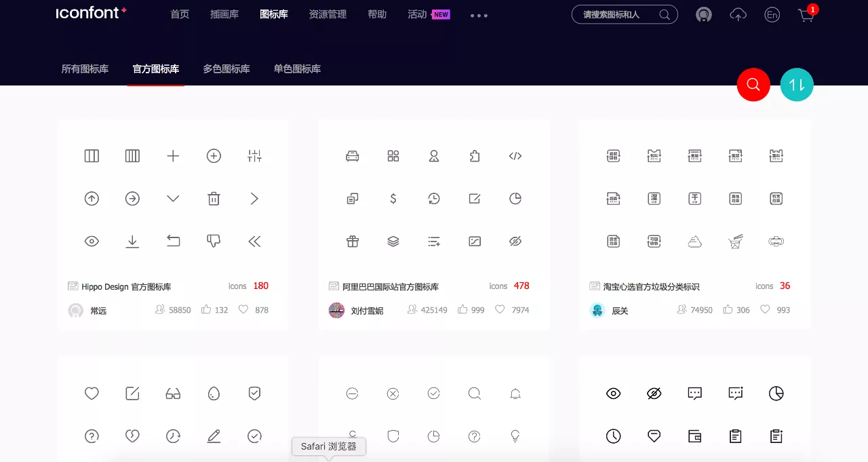
Task: Click the glasses icon in fourth card
Action: tap(173, 393)
